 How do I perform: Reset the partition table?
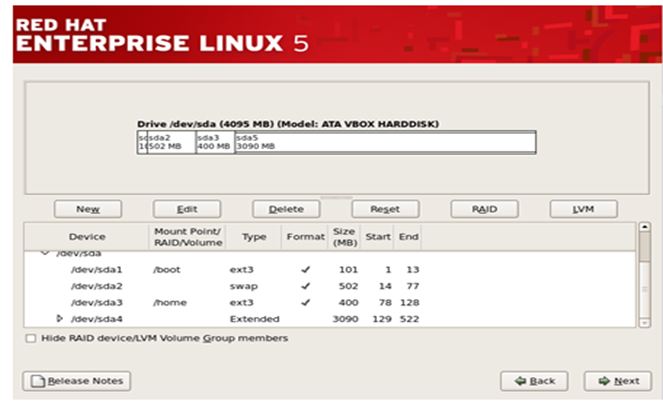pos(385,209)
